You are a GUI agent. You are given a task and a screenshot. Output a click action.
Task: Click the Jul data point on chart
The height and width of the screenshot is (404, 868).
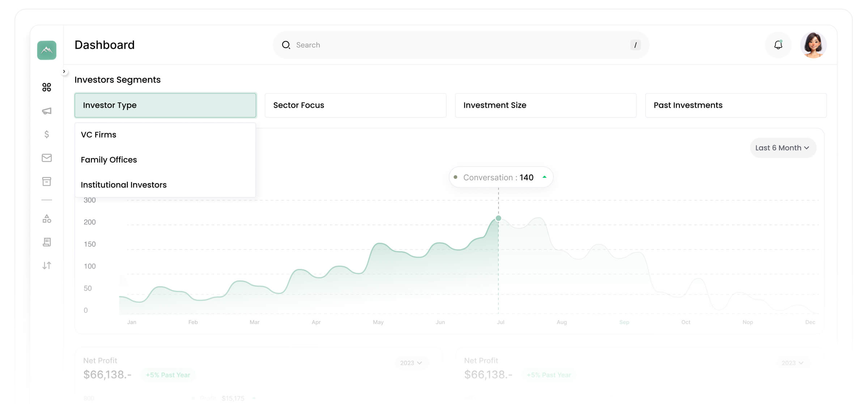498,218
